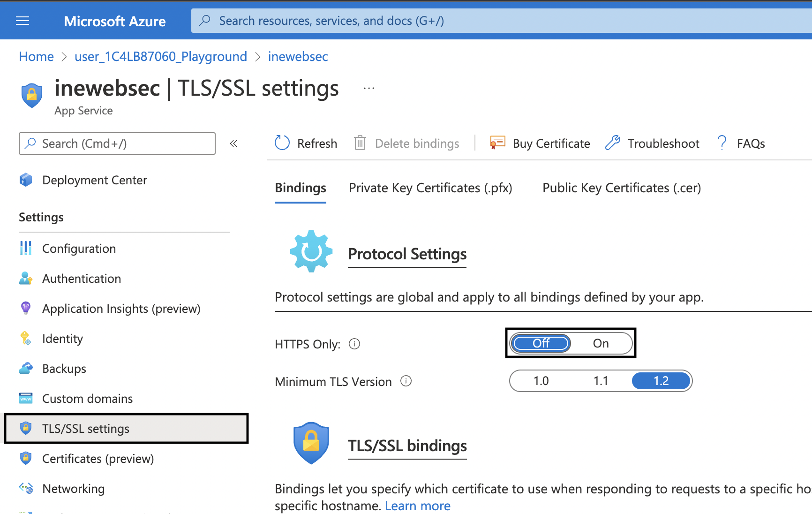Viewport: 812px width, 514px height.
Task: Open FAQs question mark icon
Action: 722,143
